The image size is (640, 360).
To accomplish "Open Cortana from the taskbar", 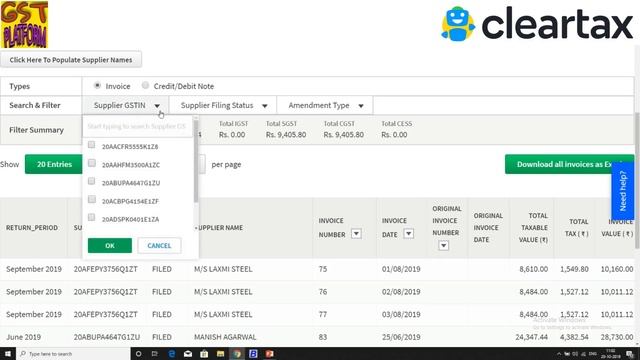I will pyautogui.click(x=138, y=354).
